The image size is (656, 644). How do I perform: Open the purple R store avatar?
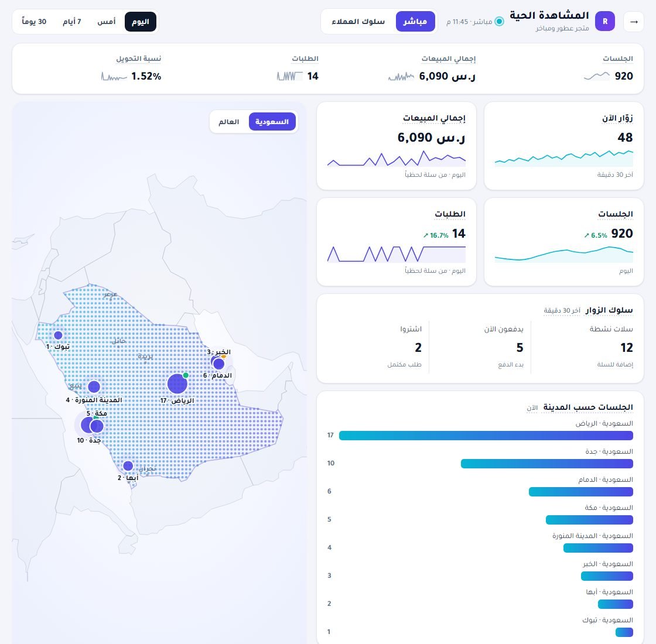point(605,22)
